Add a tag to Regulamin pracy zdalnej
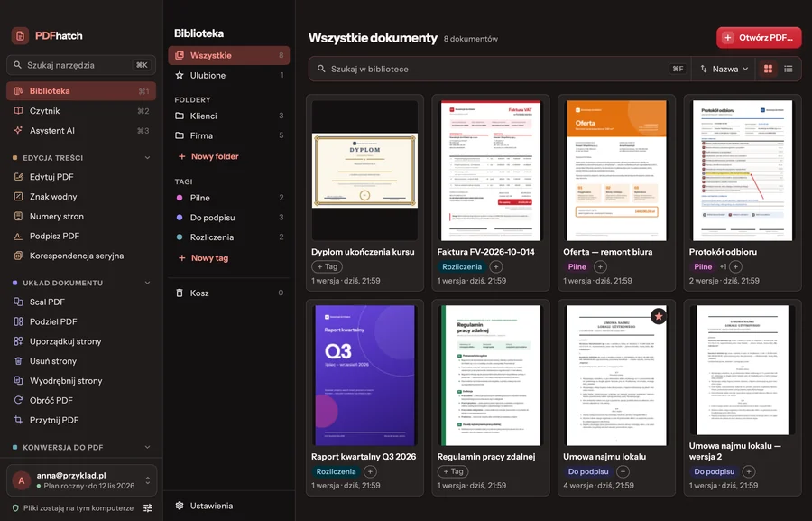This screenshot has height=521, width=812. tap(453, 471)
